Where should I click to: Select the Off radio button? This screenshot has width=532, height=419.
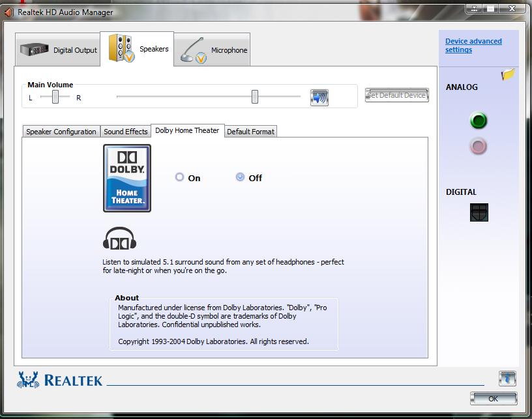point(240,177)
